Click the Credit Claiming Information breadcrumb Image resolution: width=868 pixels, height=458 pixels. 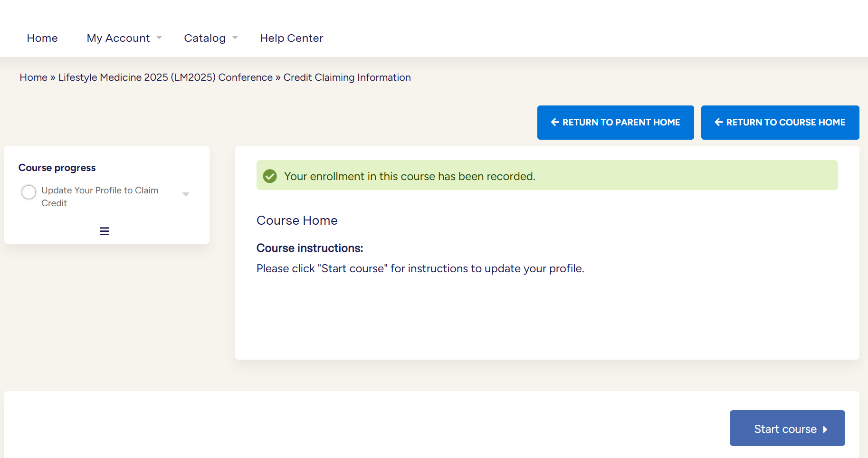[347, 77]
